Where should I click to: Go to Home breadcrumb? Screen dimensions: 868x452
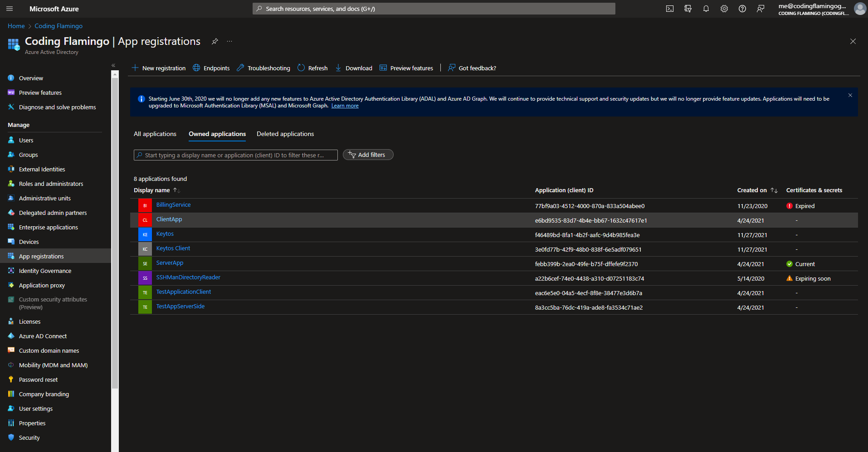pos(16,26)
